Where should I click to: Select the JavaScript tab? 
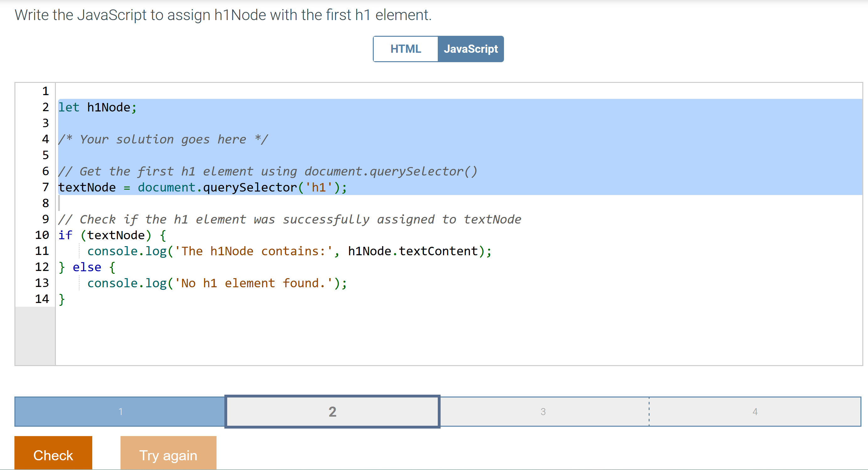click(470, 49)
